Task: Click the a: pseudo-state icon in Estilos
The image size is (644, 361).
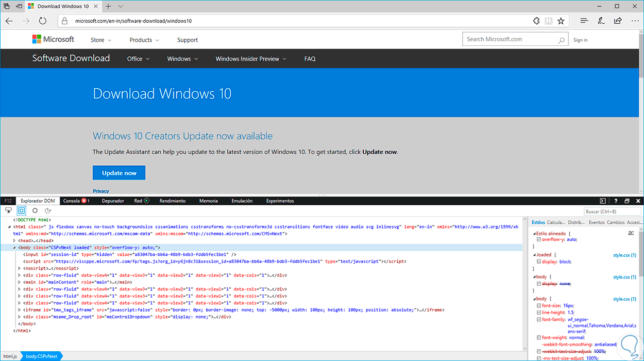Action: tap(631, 233)
